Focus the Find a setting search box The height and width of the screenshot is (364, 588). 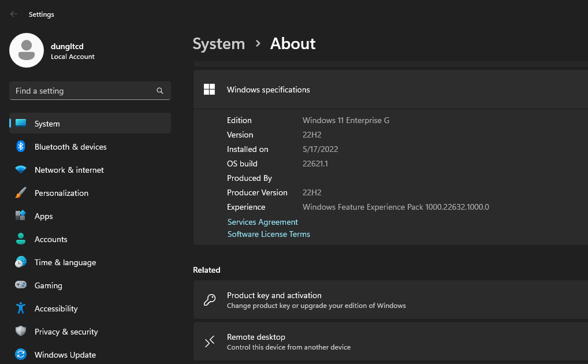[x=84, y=91]
